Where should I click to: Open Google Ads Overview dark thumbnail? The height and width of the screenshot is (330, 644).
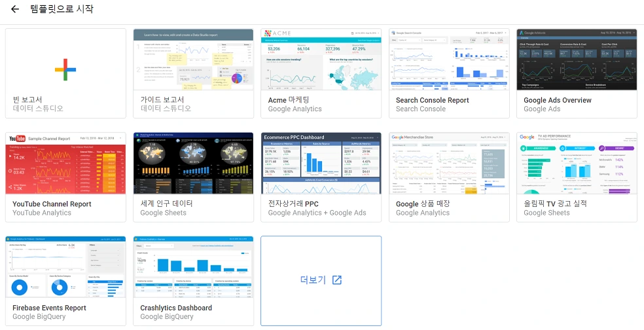coord(577,60)
